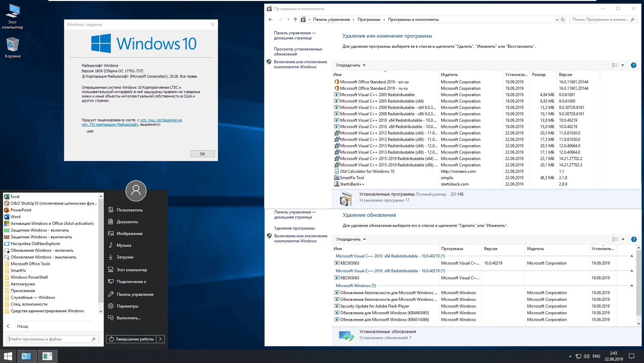Open the Упорядочить dropdown in Updates pane
Image resolution: width=644 pixels, height=363 pixels.
tap(351, 239)
